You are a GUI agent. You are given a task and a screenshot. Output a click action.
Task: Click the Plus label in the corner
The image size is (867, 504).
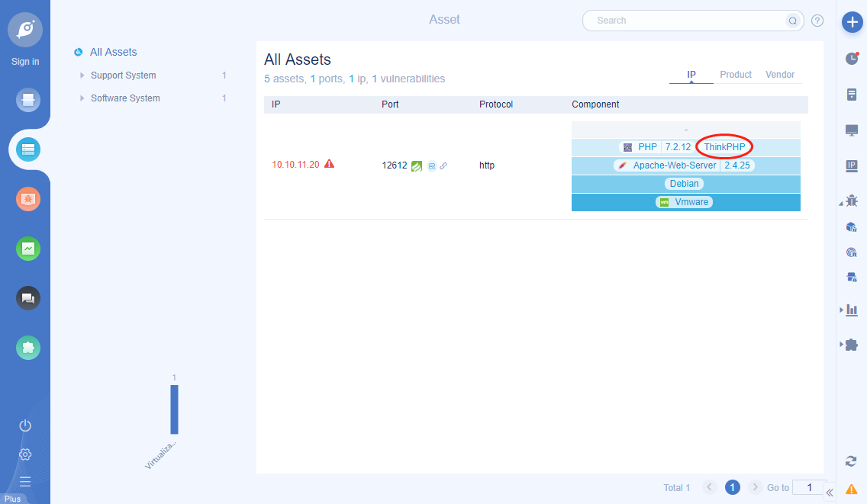coord(12,499)
